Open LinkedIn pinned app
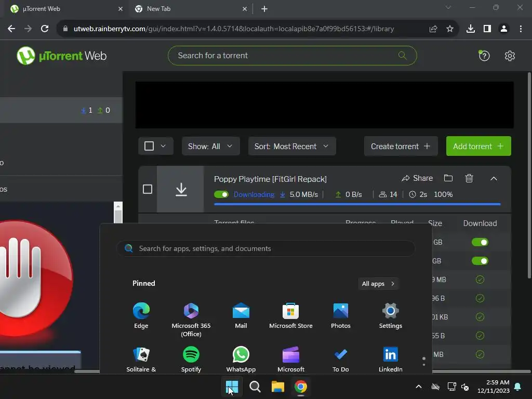 pos(391,360)
